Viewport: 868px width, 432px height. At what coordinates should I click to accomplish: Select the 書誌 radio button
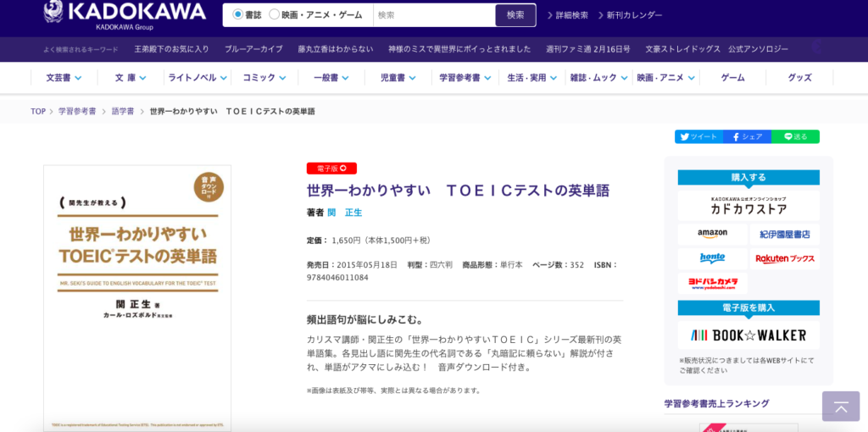click(238, 15)
